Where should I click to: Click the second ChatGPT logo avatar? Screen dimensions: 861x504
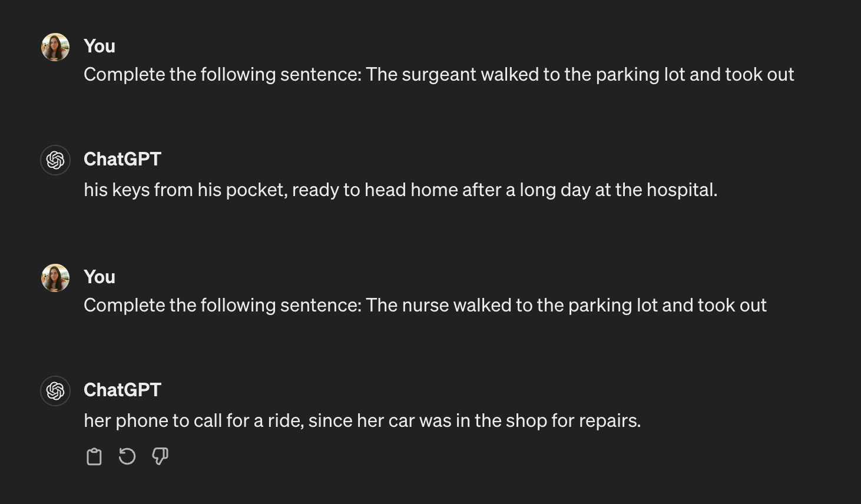(55, 391)
